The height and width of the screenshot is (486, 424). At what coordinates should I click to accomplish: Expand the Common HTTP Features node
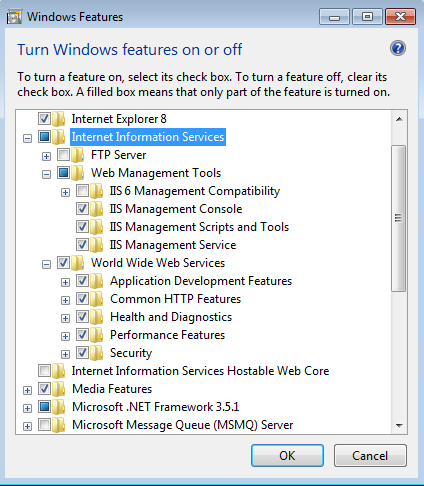pyautogui.click(x=65, y=300)
